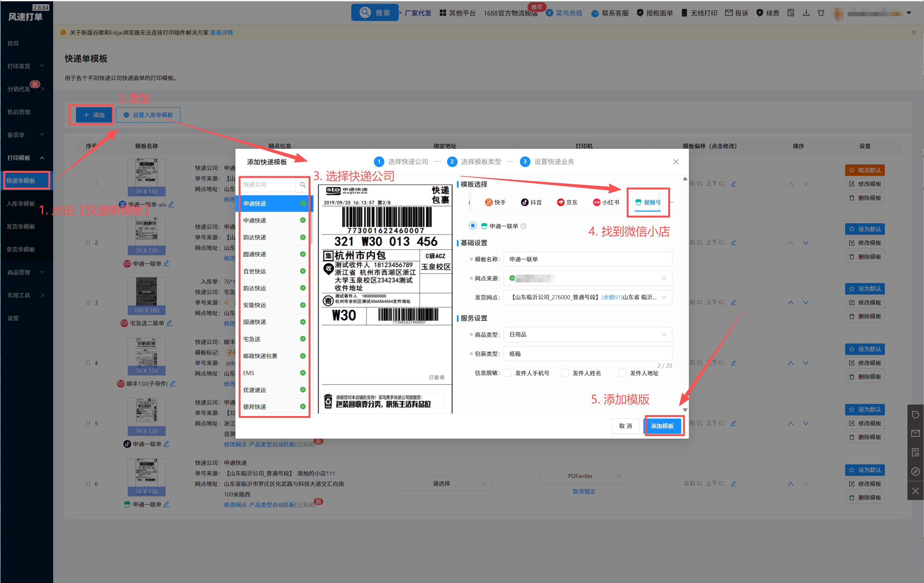Switch to the 京东 template tab
This screenshot has height=583, width=924.
click(567, 203)
